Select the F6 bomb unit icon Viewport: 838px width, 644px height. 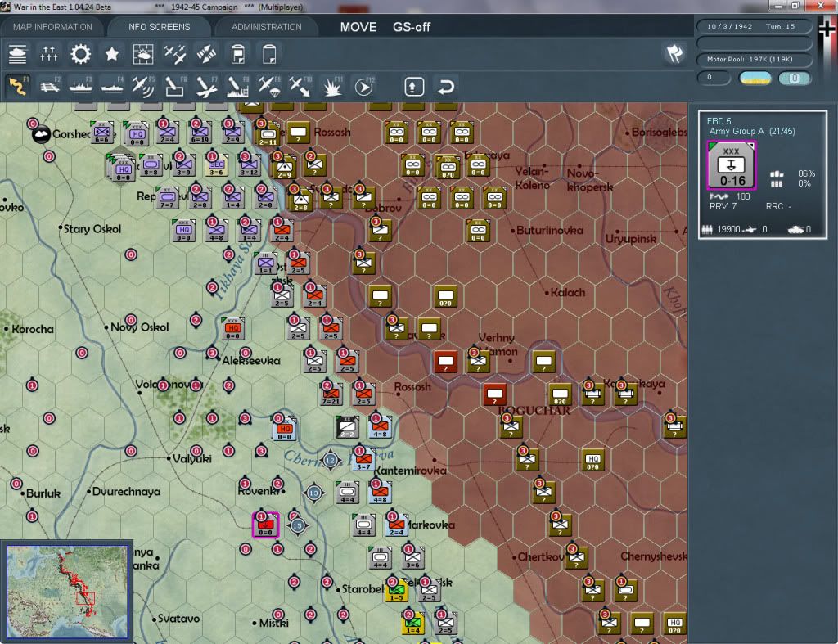click(x=175, y=86)
